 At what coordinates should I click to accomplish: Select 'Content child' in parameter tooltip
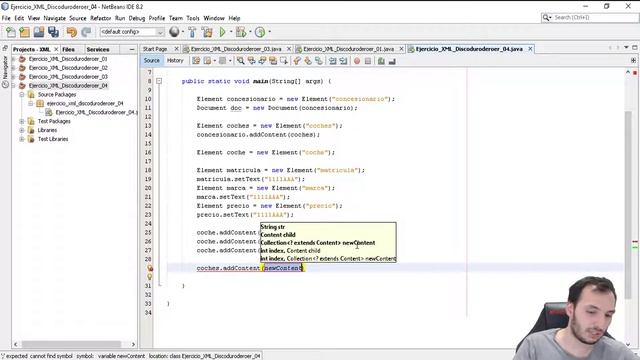tap(278, 235)
